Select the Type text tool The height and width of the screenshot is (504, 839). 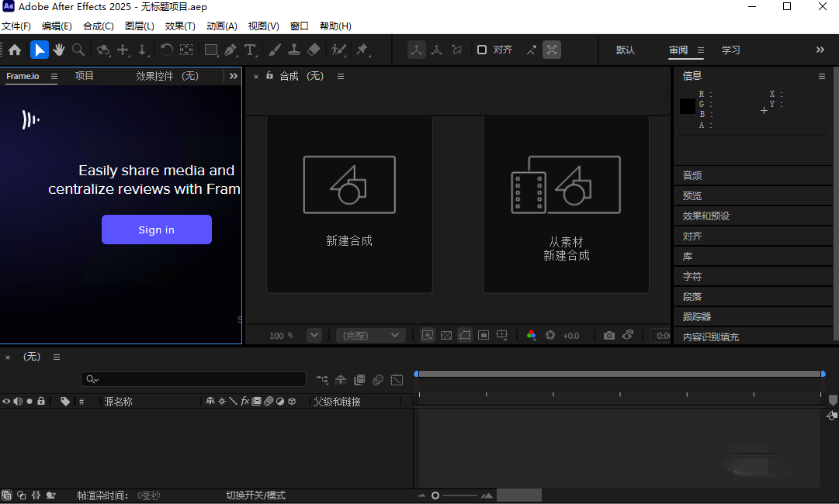click(x=250, y=50)
